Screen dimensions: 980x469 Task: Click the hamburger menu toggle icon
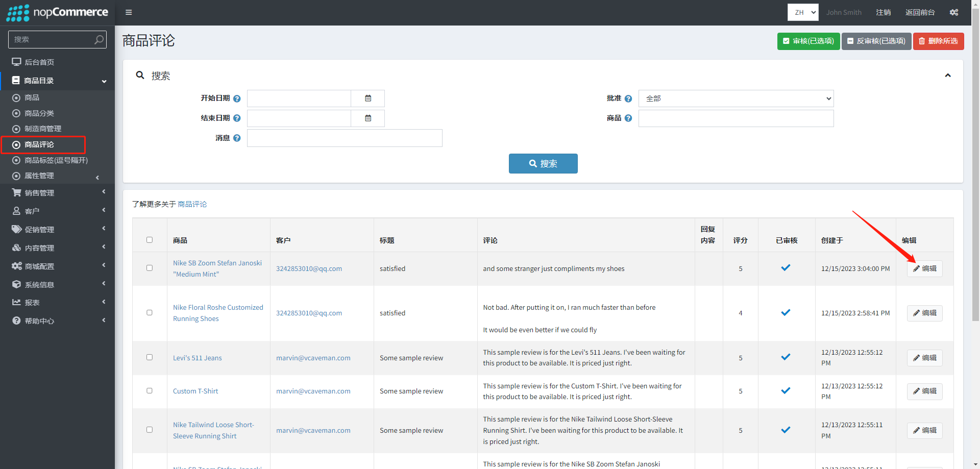click(129, 12)
